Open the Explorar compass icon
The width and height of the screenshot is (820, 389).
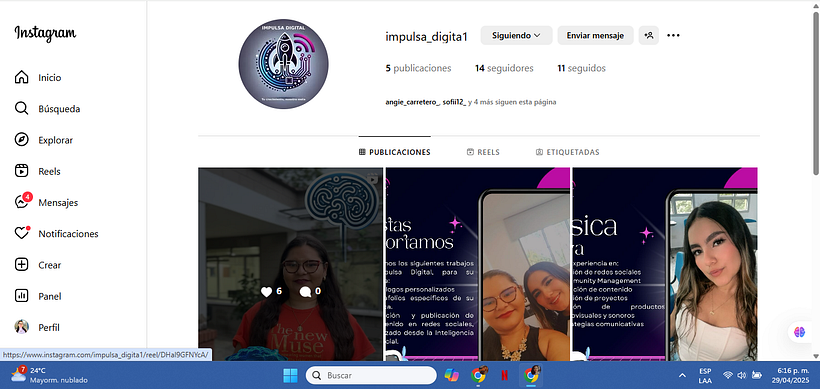point(21,140)
